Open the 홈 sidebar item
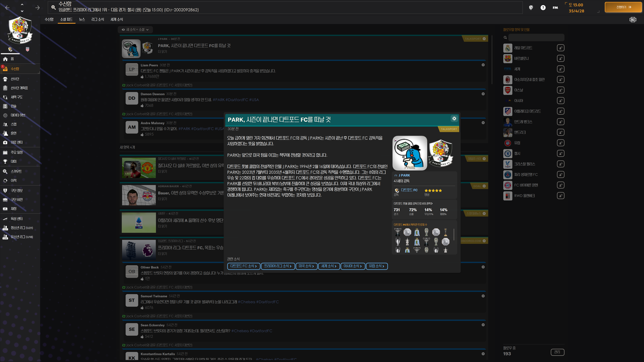 (20, 59)
